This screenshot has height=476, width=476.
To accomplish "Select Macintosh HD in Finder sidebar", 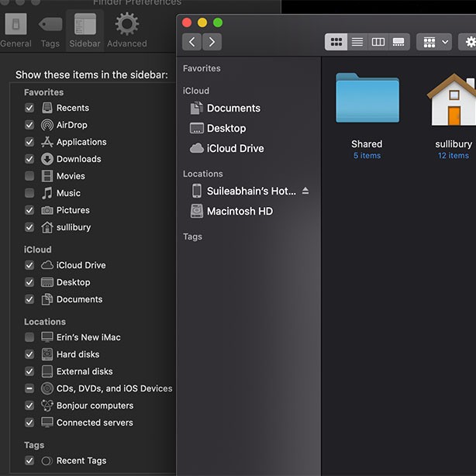I will pos(240,211).
